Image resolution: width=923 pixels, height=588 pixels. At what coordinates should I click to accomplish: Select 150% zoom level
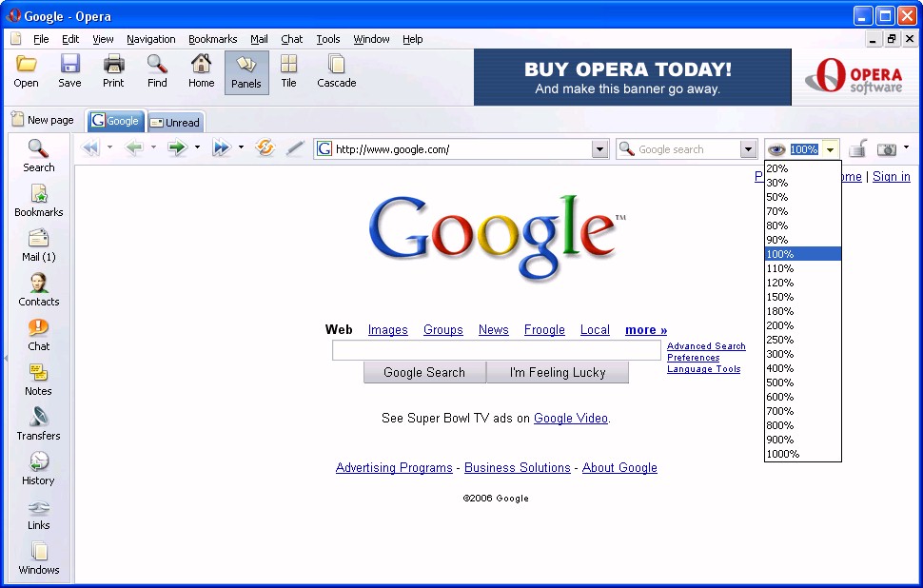coord(803,297)
